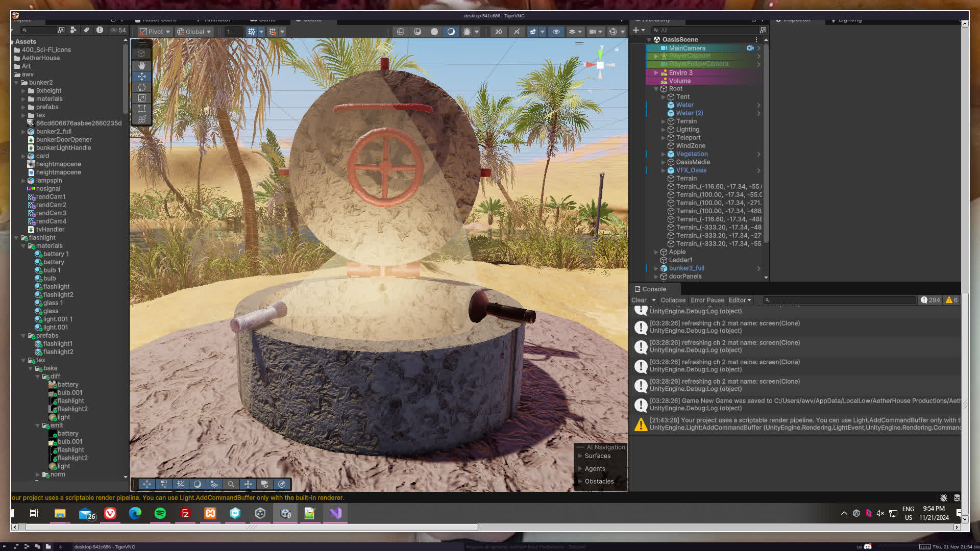Open the Spotify taskbar icon
Image resolution: width=980 pixels, height=551 pixels.
(160, 513)
